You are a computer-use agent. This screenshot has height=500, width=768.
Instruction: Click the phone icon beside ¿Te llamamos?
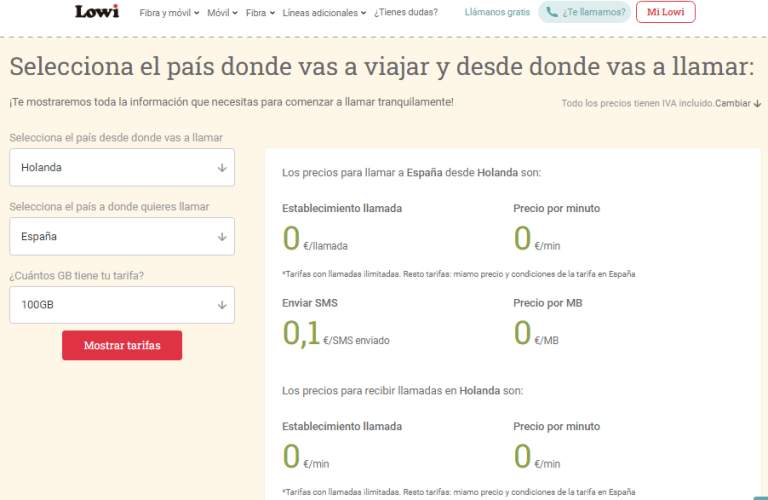(552, 13)
